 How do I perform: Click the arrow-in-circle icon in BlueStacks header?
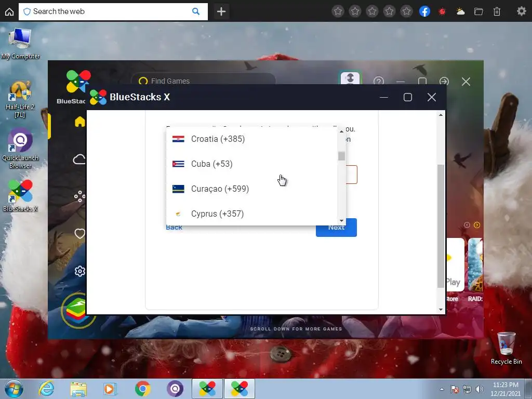(444, 82)
